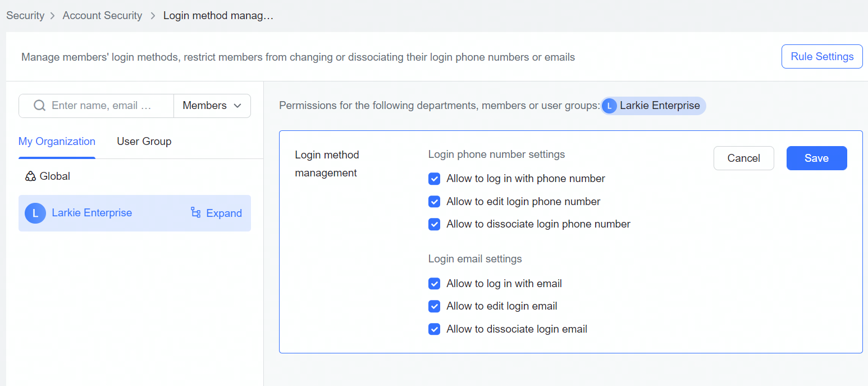Click the search magnifier icon
The width and height of the screenshot is (868, 386).
[39, 106]
